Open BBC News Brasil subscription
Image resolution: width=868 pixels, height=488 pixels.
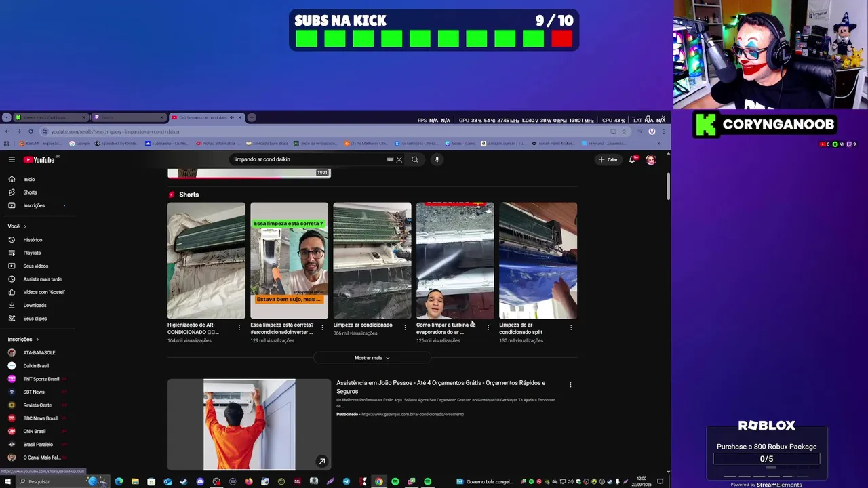(x=40, y=418)
